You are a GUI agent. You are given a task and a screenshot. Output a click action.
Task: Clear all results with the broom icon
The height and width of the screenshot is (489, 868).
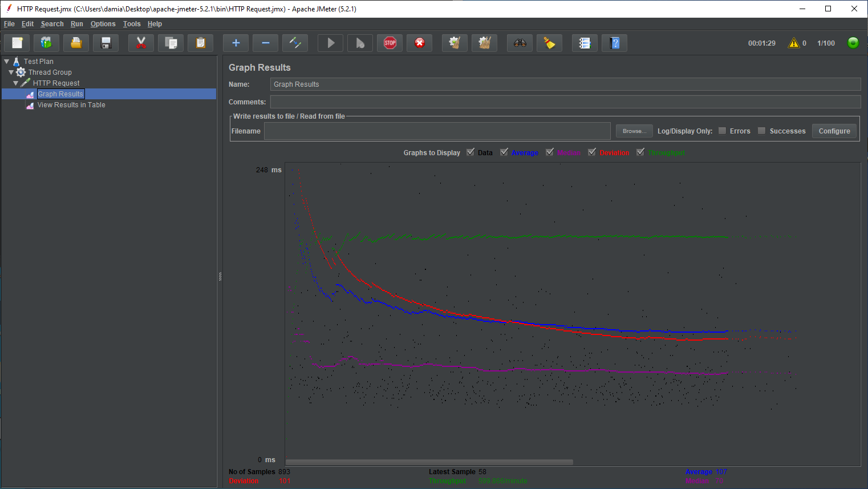pos(484,42)
